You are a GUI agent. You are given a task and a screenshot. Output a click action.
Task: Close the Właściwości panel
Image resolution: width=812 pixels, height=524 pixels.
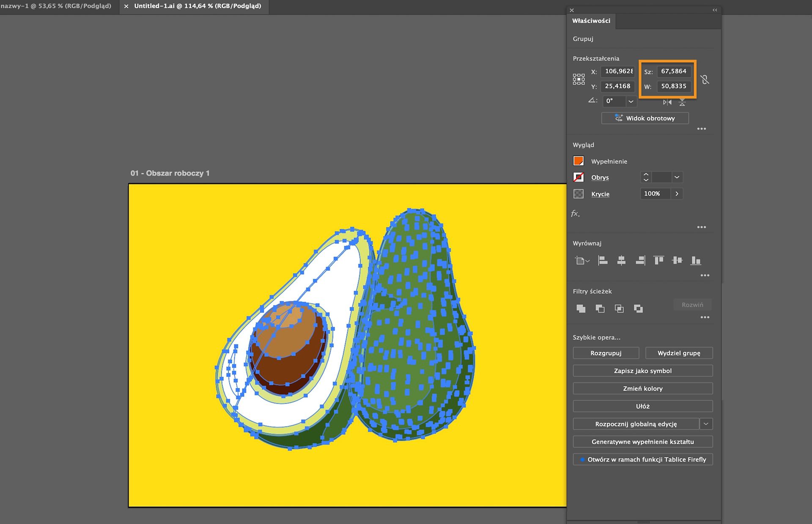pyautogui.click(x=572, y=10)
